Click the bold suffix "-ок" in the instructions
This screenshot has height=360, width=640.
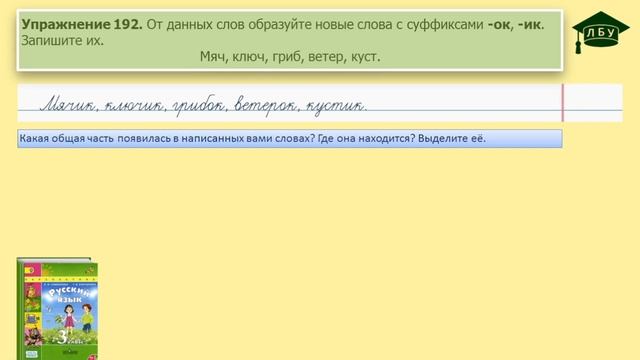pyautogui.click(x=499, y=24)
